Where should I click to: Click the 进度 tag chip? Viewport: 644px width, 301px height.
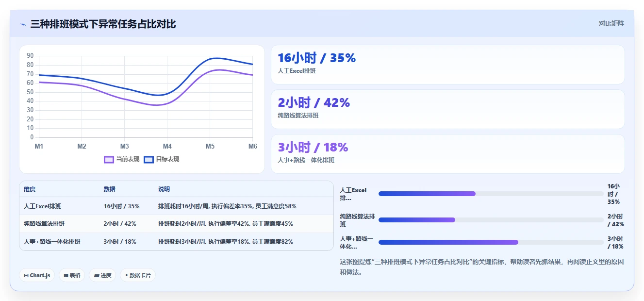(102, 275)
